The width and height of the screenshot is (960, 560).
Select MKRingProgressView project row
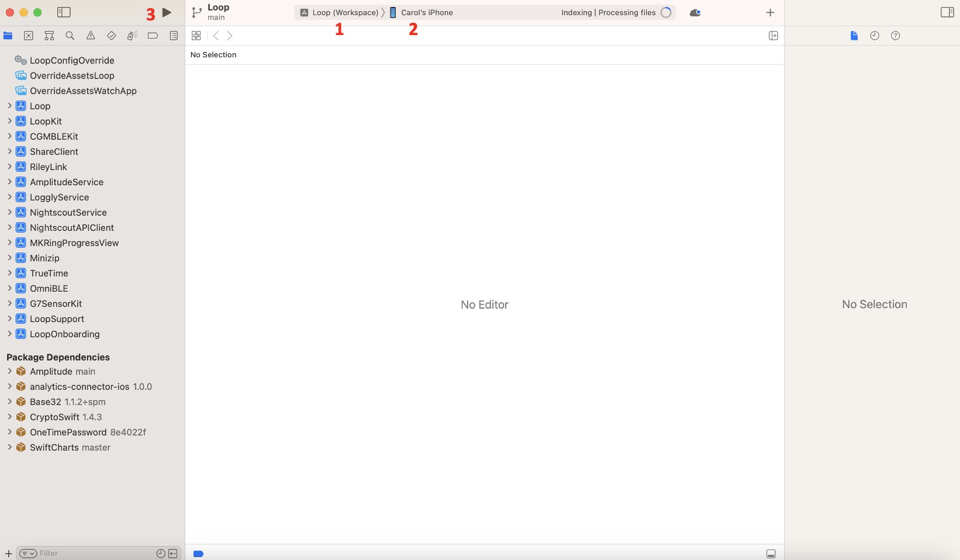pyautogui.click(x=92, y=243)
